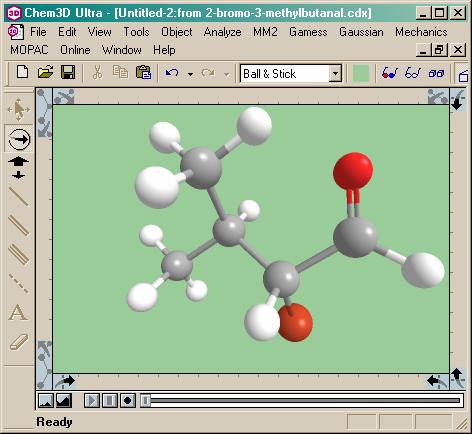472x434 pixels.
Task: Select the eraser tool
Action: pyautogui.click(x=19, y=342)
